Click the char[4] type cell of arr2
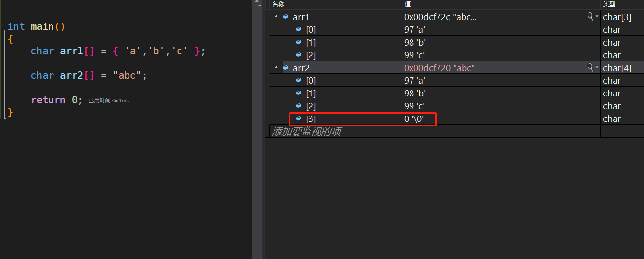 coord(617,68)
